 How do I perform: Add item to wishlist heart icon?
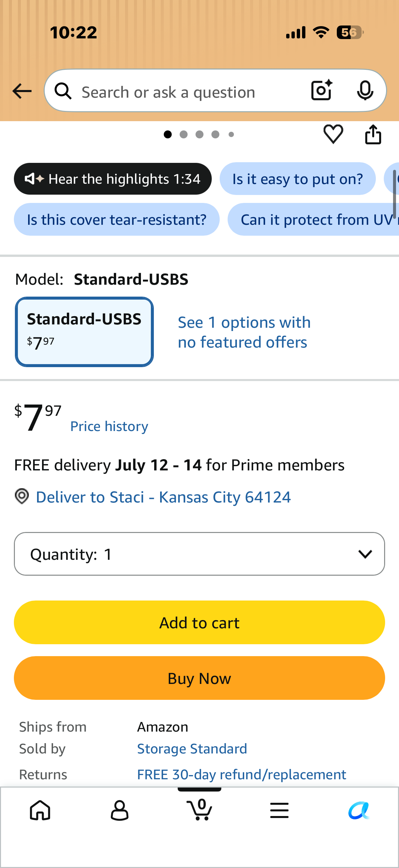[333, 134]
